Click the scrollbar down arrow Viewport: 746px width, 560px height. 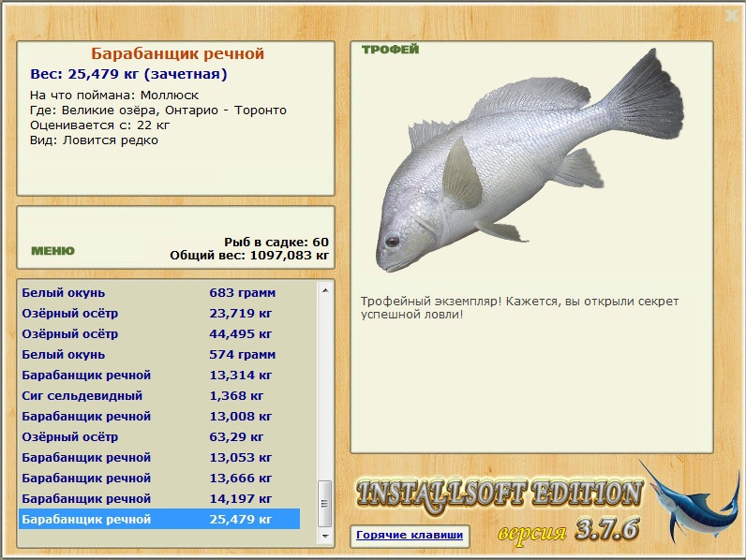click(x=325, y=537)
